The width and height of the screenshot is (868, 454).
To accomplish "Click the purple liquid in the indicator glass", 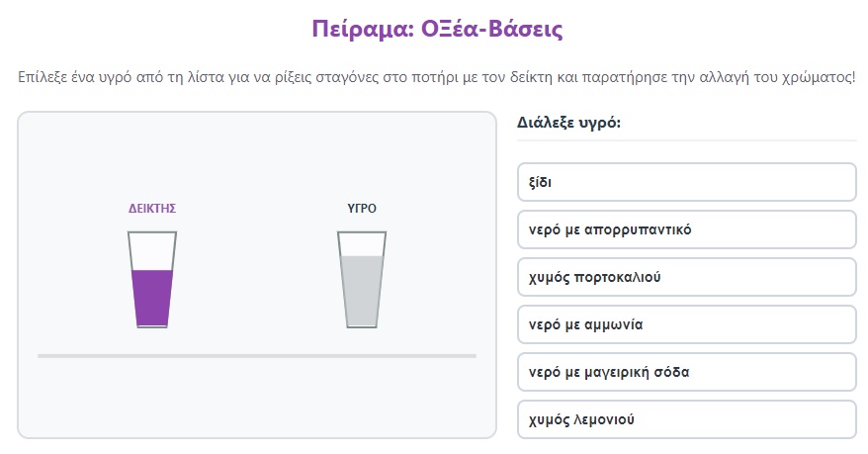I will click(x=152, y=298).
